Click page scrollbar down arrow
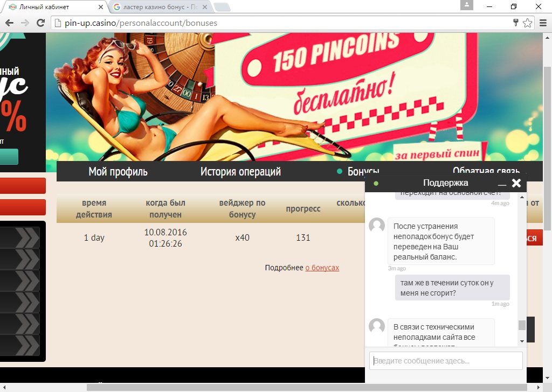This screenshot has width=552, height=392. coord(548,379)
